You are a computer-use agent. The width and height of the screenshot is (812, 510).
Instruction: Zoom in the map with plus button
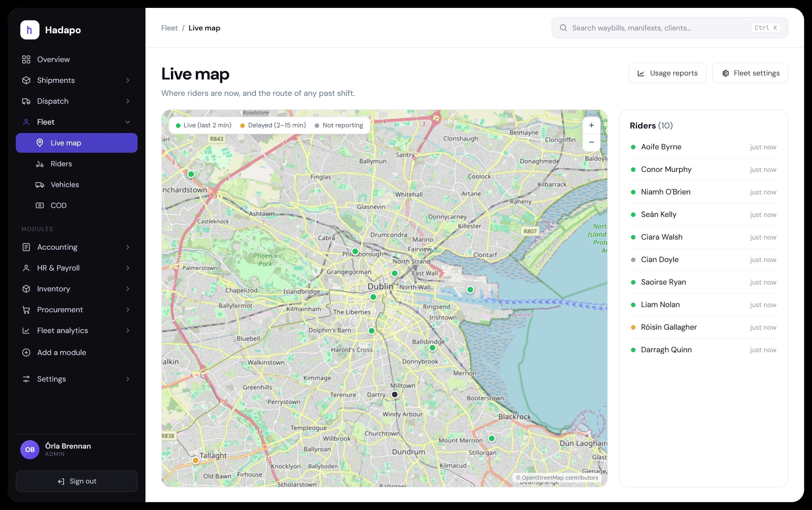click(x=592, y=125)
